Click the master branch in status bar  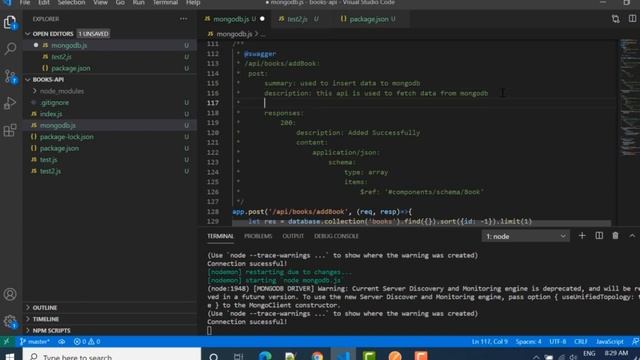(35, 341)
